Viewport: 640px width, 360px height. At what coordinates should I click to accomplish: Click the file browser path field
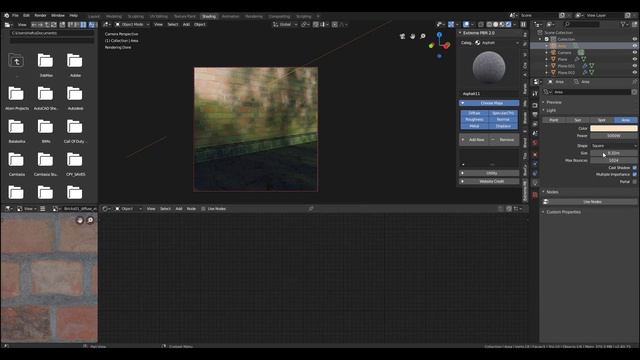coord(52,33)
